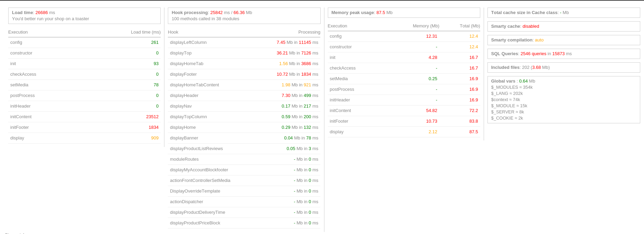The height and width of the screenshot is (234, 644).
Task: Click the Memory peak usage 87.5 Mb box
Action: pos(404,13)
